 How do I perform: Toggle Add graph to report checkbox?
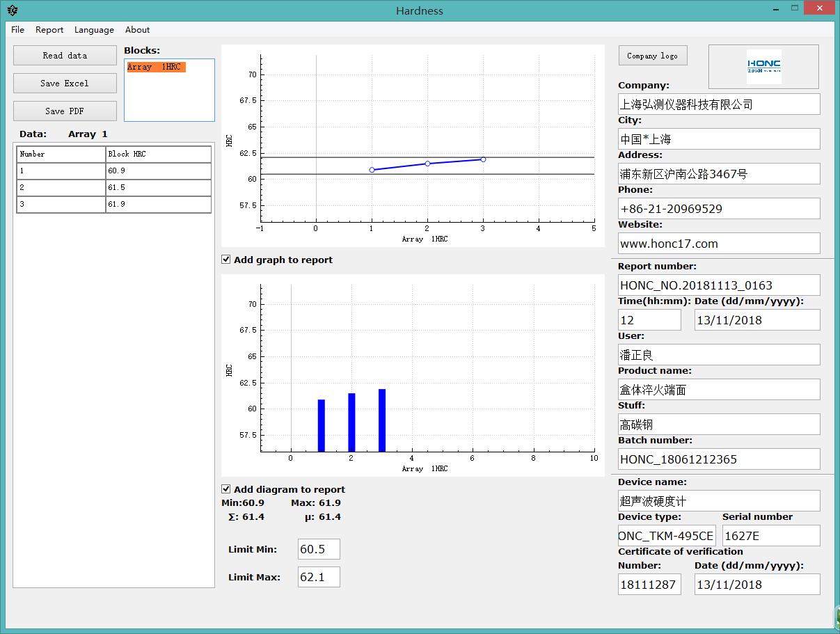coord(226,260)
